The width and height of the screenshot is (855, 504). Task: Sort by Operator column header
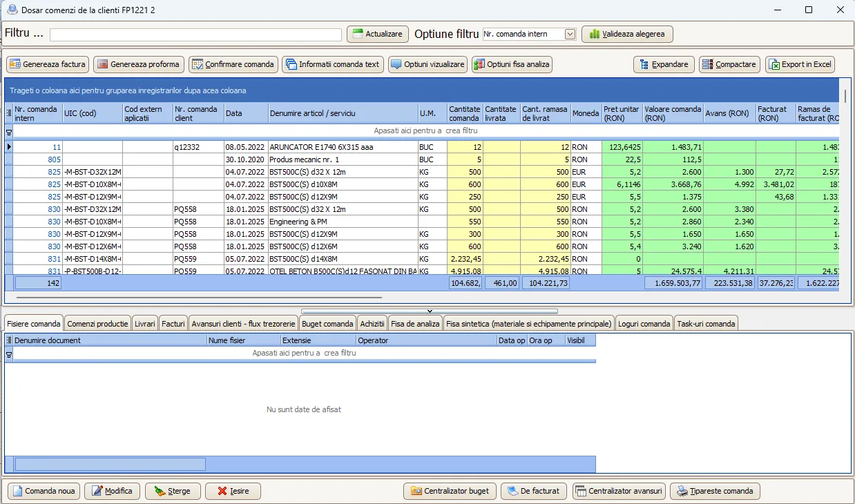click(x=426, y=340)
